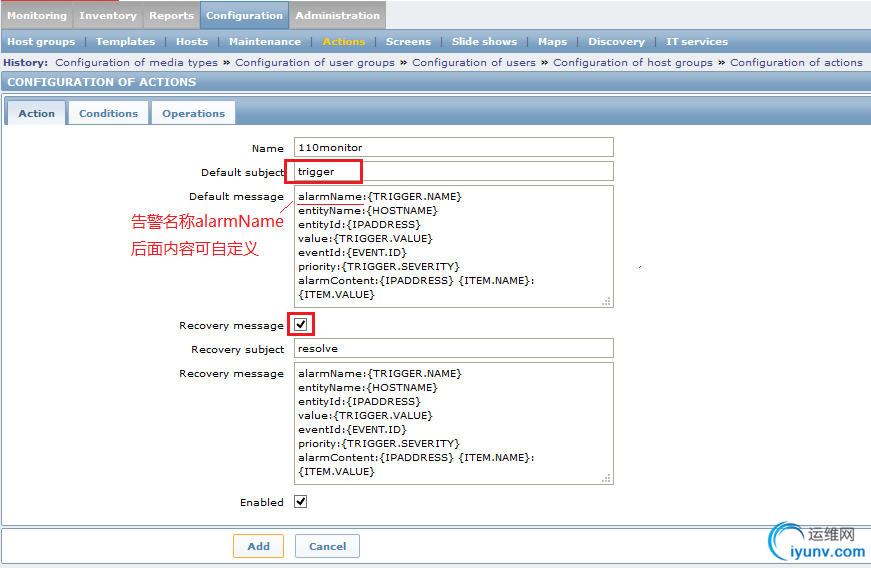Grab the Recovery message textarea resize handle
The width and height of the screenshot is (871, 568).
(606, 478)
